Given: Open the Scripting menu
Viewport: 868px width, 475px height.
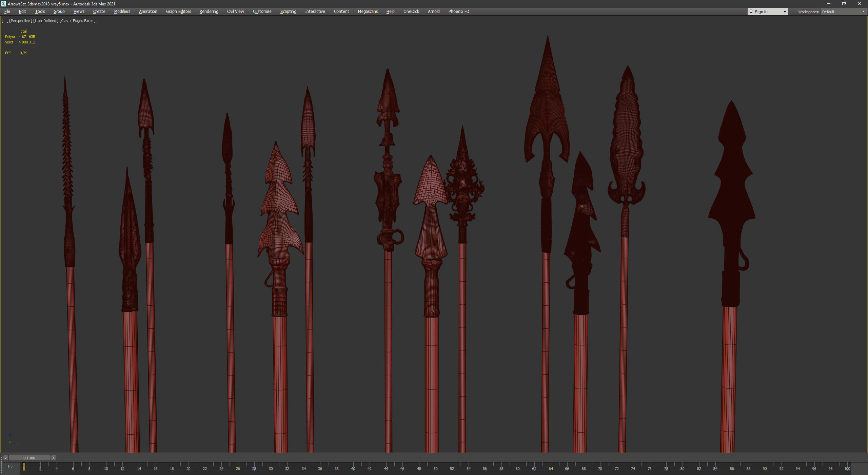Looking at the screenshot, I should (x=288, y=12).
